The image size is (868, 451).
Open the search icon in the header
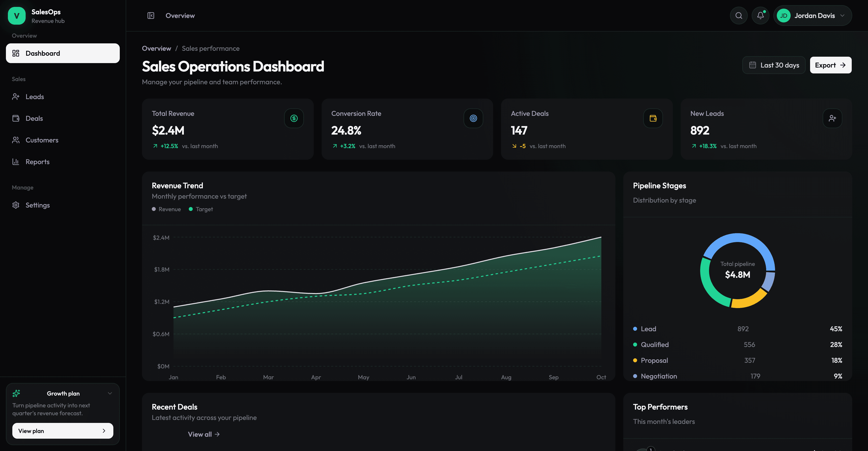739,16
